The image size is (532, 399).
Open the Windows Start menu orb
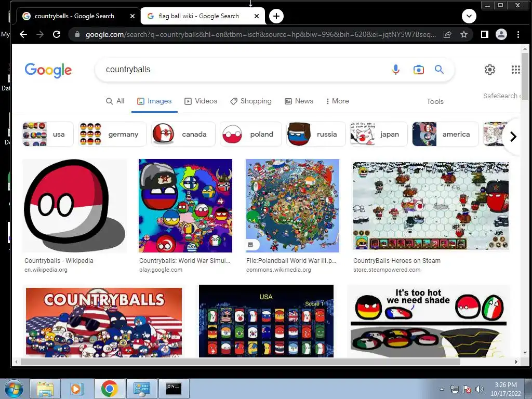(x=14, y=389)
